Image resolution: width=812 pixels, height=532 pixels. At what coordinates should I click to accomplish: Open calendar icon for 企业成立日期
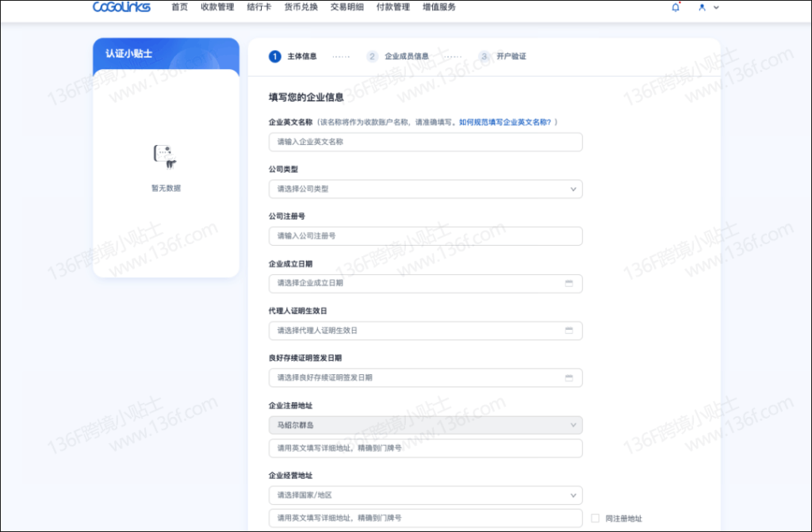click(569, 283)
